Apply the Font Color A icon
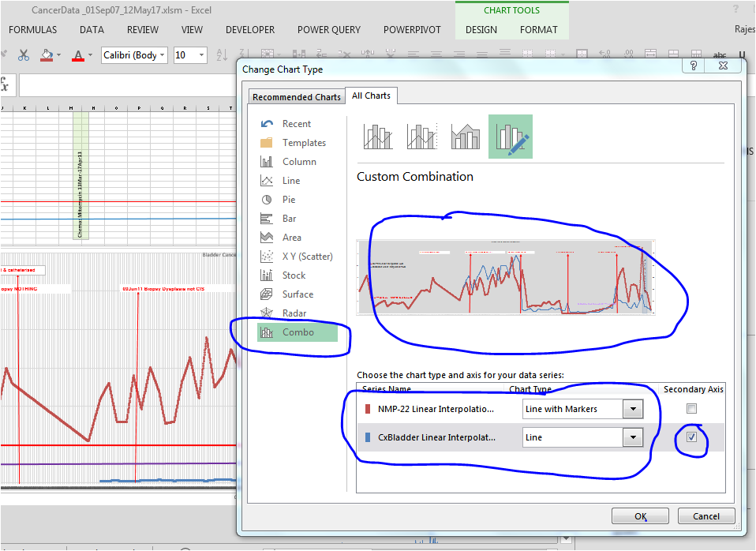Screen dimensions: 756x551 (78, 55)
